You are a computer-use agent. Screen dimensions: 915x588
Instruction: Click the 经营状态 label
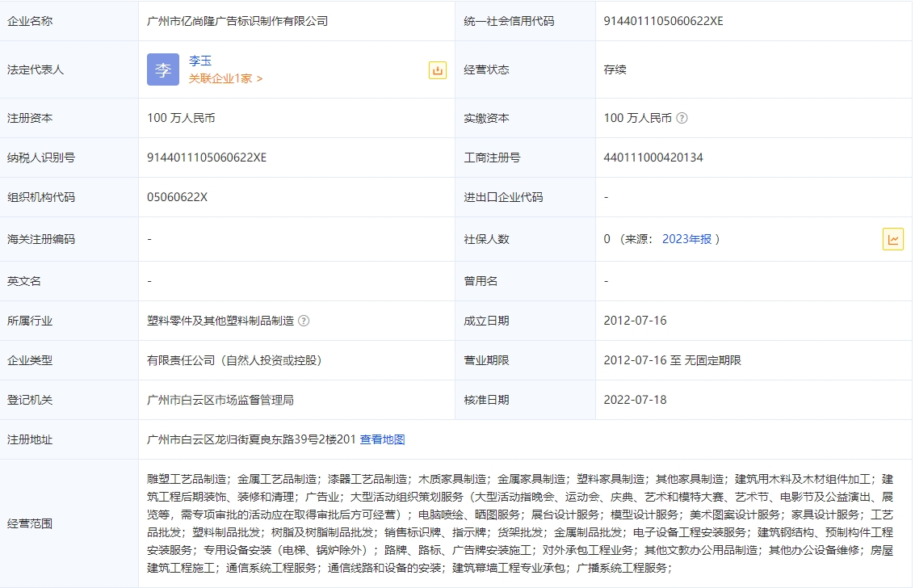click(487, 69)
